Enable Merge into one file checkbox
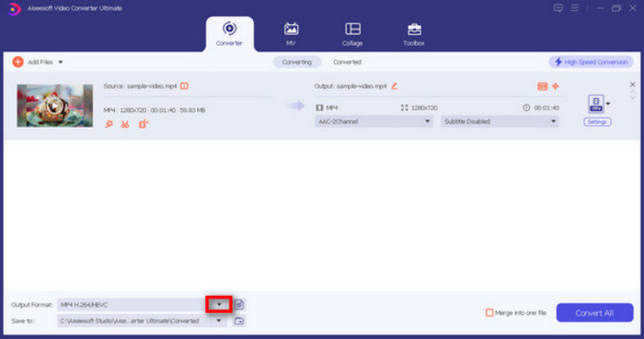Viewport: 644px width, 339px height. point(489,312)
